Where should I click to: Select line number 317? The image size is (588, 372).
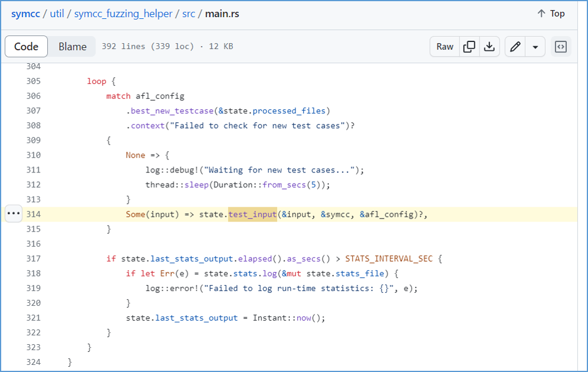[x=34, y=259]
